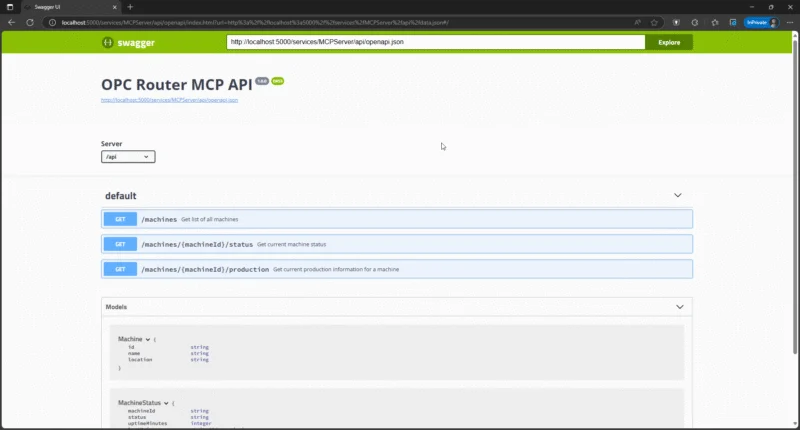Collapse the default section chevron

coord(677,196)
